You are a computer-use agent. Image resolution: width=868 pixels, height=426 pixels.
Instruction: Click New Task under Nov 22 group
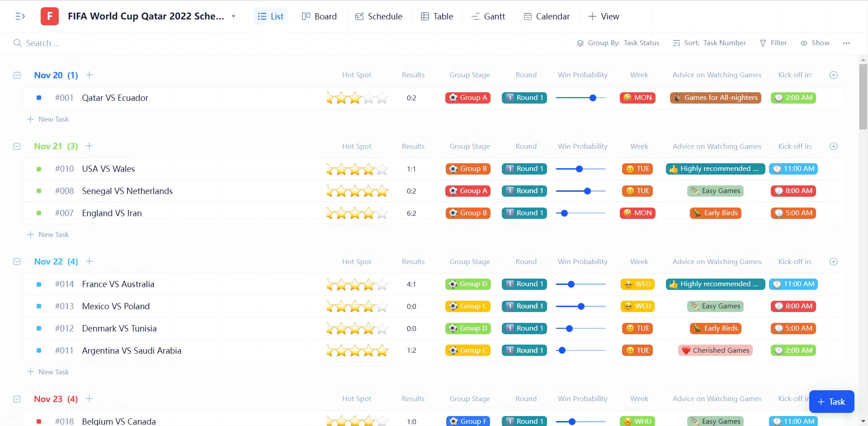click(48, 372)
